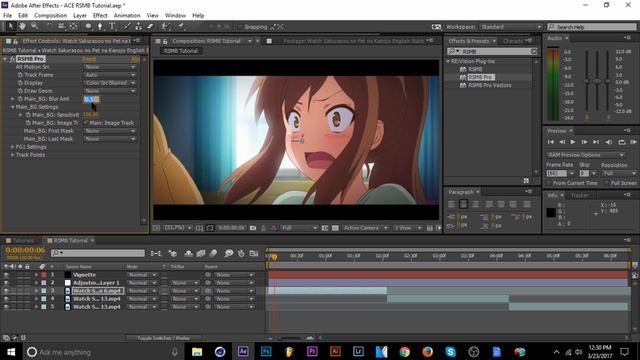Collapse Main_BG Settings group
The height and width of the screenshot is (360, 640).
[x=12, y=107]
